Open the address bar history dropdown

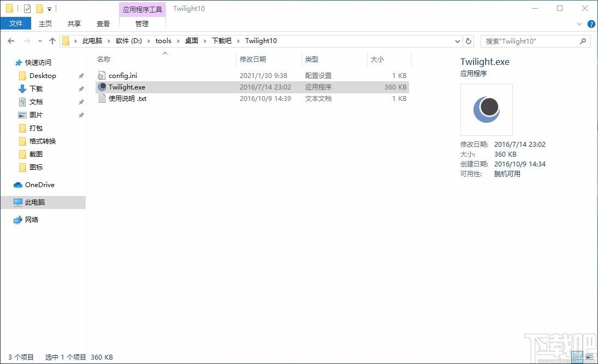click(x=458, y=41)
